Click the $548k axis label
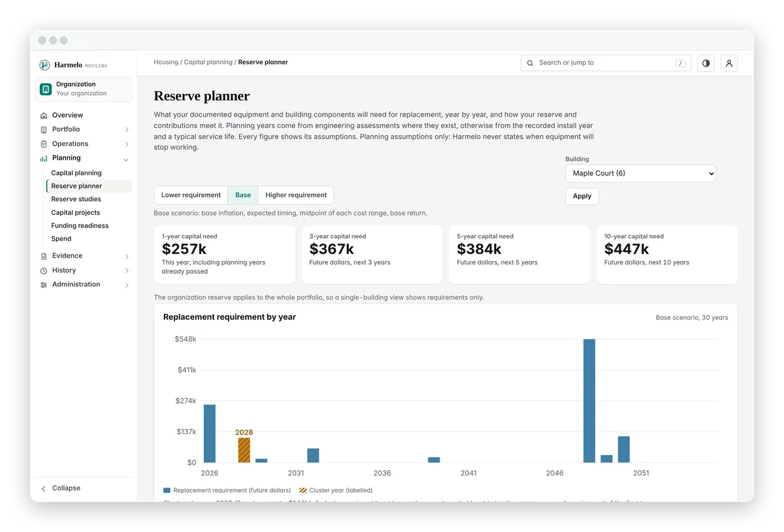The width and height of the screenshot is (784, 532). coord(186,339)
